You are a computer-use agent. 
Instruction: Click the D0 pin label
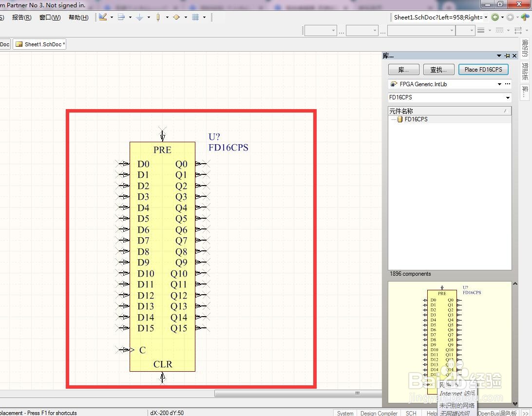[x=144, y=164]
